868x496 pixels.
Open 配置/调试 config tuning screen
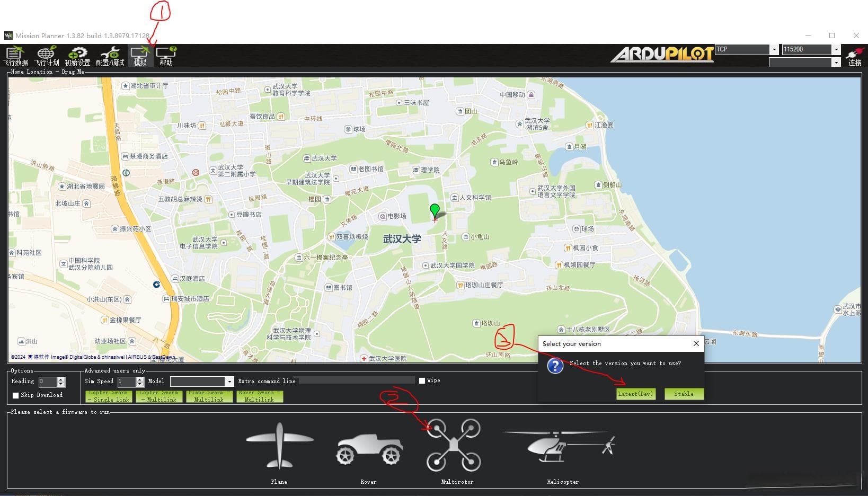(x=110, y=56)
